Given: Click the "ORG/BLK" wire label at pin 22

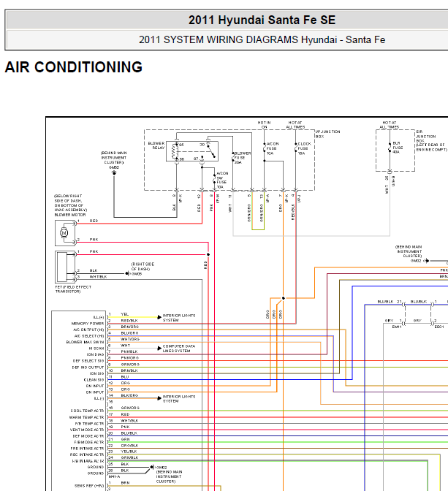Looking at the screenshot, I should point(129,445).
